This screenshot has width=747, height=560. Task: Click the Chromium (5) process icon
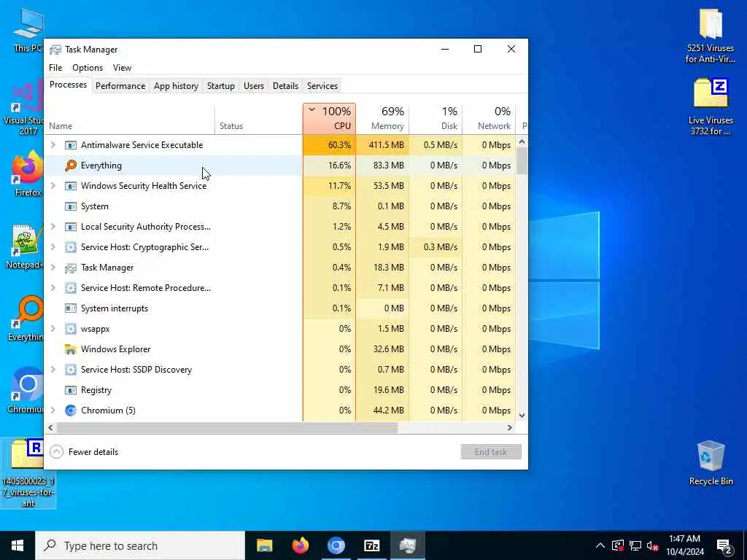[x=71, y=411]
